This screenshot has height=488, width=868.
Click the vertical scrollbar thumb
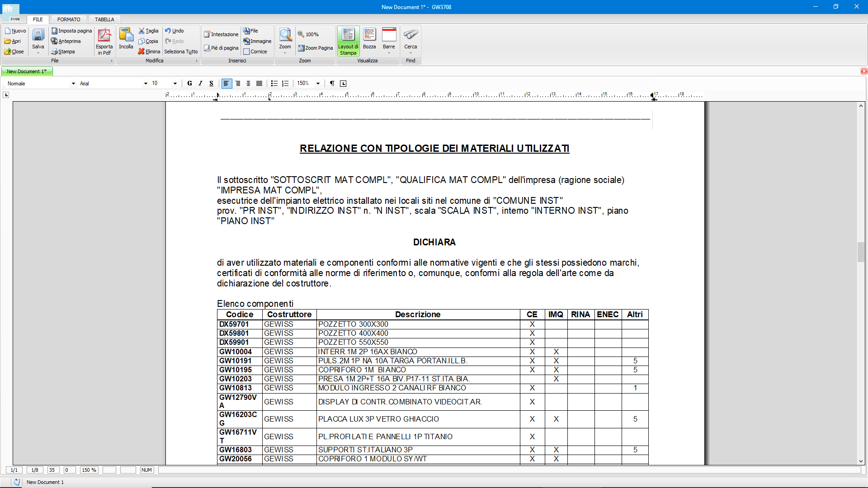click(861, 252)
